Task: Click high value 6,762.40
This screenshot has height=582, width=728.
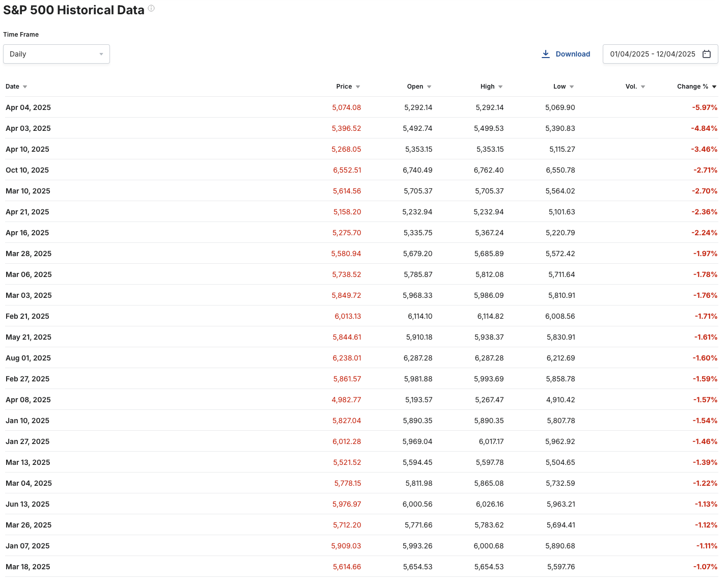Action: [x=489, y=170]
